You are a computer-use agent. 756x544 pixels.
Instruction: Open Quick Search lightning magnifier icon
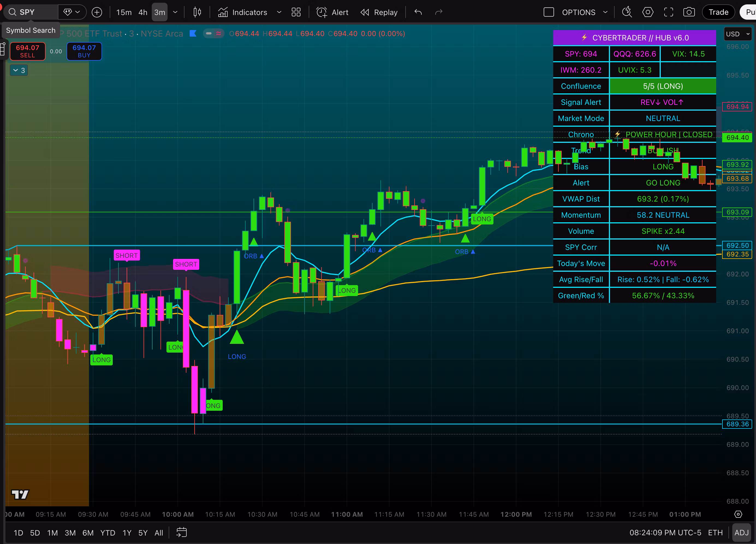(x=627, y=12)
